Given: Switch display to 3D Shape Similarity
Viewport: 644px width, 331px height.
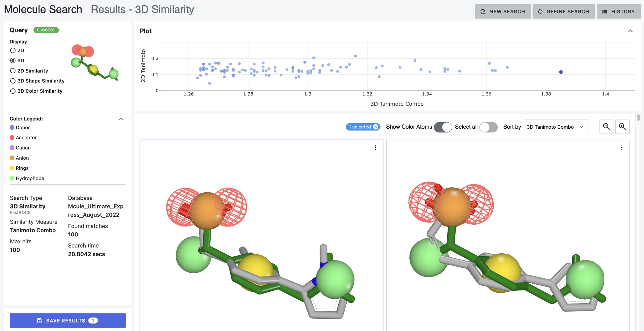Looking at the screenshot, I should (13, 81).
